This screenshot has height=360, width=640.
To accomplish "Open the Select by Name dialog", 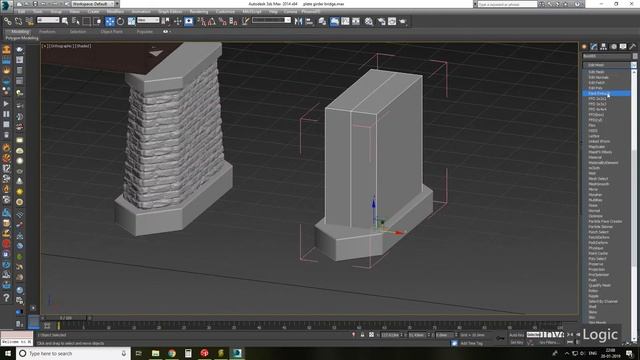I will coord(76,21).
